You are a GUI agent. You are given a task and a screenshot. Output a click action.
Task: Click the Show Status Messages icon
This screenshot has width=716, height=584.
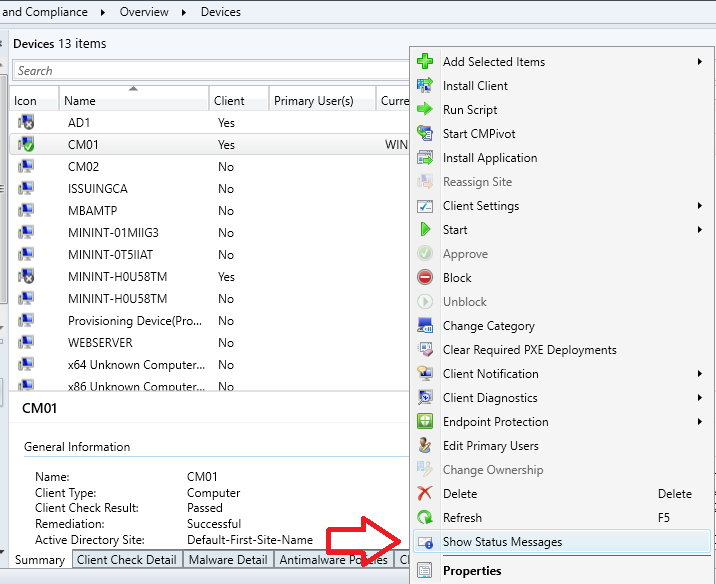(x=425, y=542)
